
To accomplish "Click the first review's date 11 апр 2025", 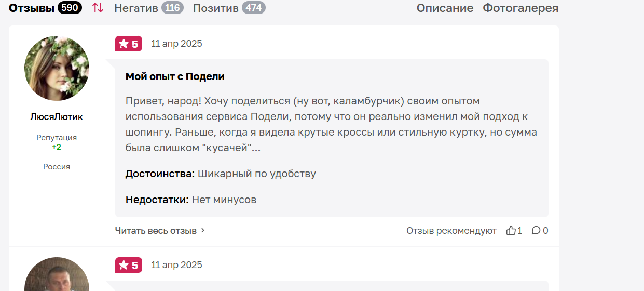I will click(x=176, y=44).
